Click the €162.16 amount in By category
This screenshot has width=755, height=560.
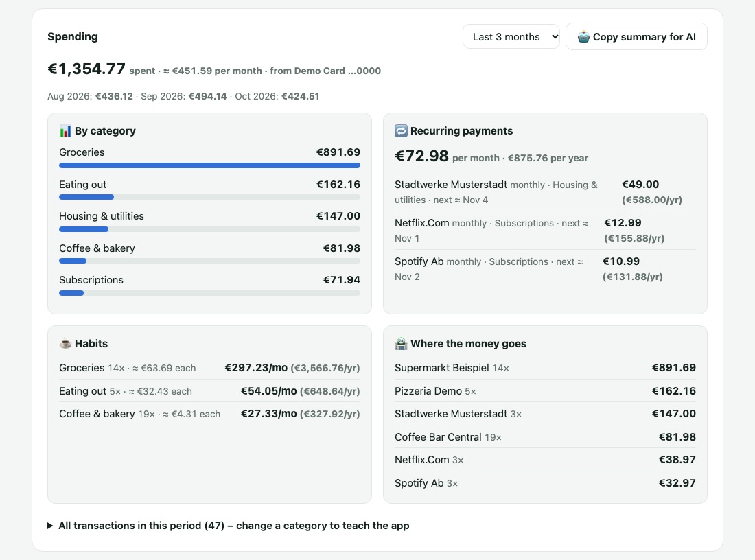(338, 185)
